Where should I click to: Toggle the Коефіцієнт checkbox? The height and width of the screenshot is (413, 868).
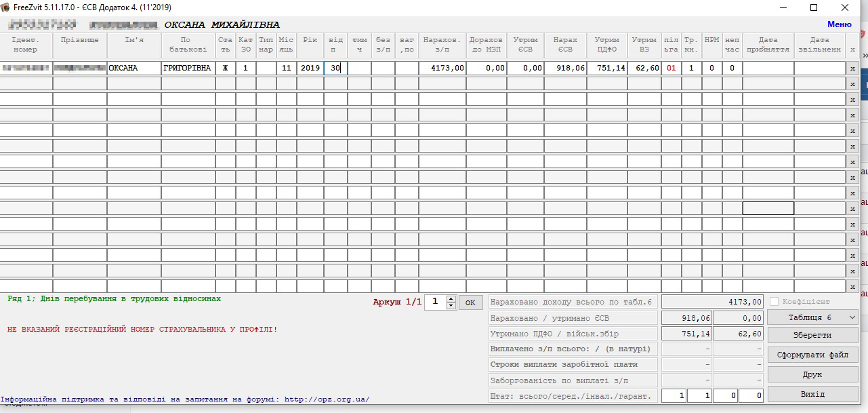click(774, 302)
